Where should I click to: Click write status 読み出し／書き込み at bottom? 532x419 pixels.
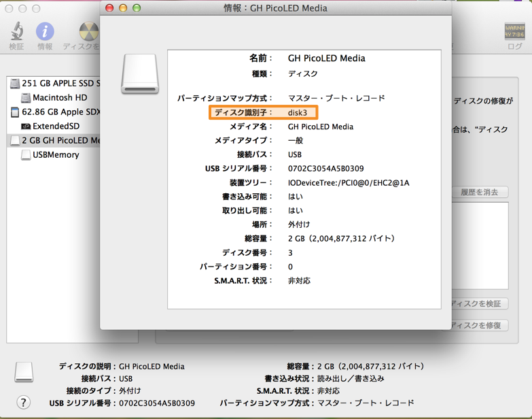tap(351, 378)
